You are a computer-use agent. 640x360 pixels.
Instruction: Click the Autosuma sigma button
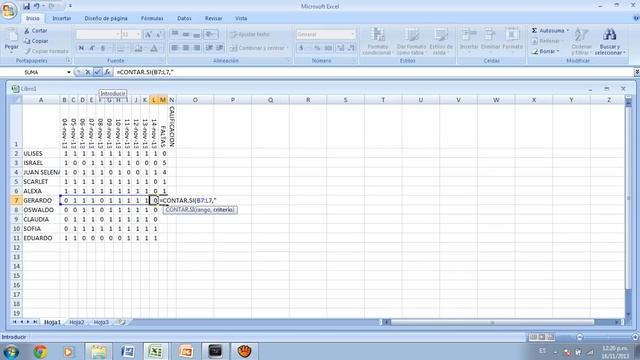[550, 31]
